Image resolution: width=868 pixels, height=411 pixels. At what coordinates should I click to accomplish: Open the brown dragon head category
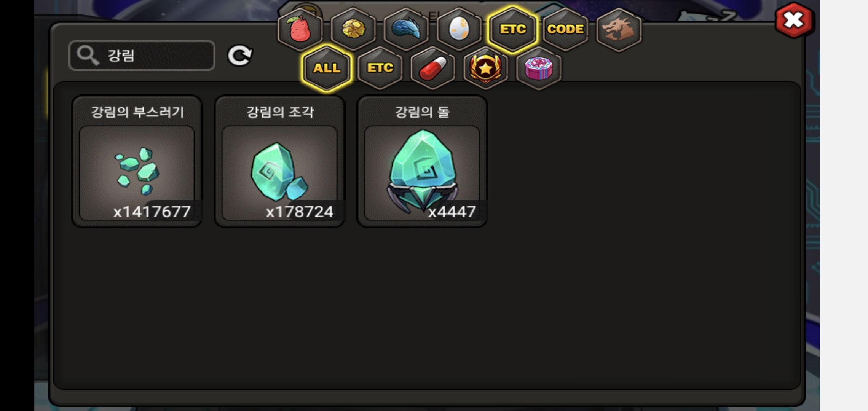pos(619,29)
